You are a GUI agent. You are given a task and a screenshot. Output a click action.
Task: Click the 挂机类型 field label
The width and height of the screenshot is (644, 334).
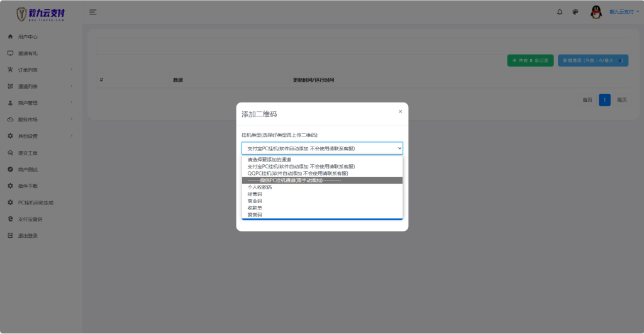point(280,135)
